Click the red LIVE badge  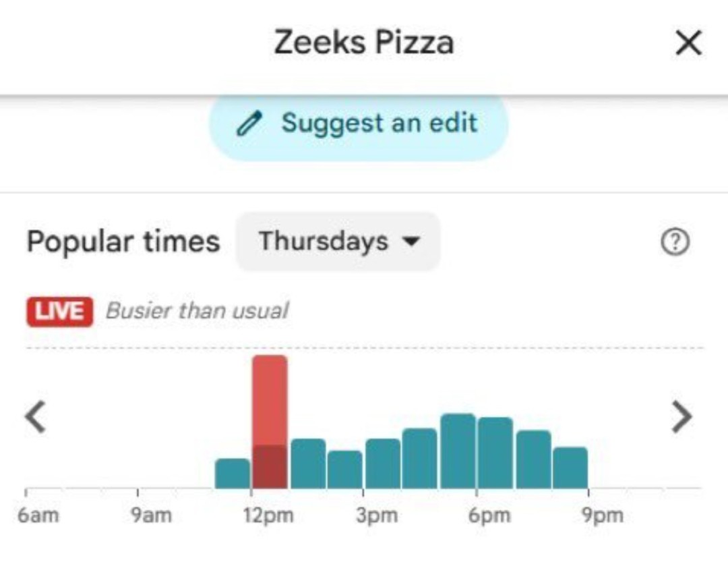[59, 311]
